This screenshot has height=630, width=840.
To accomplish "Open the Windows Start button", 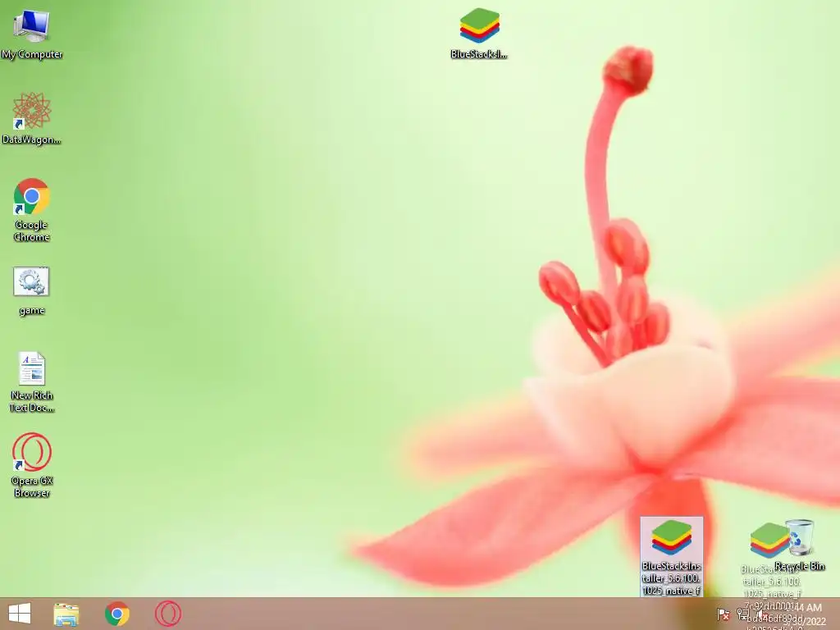I will pos(20,614).
